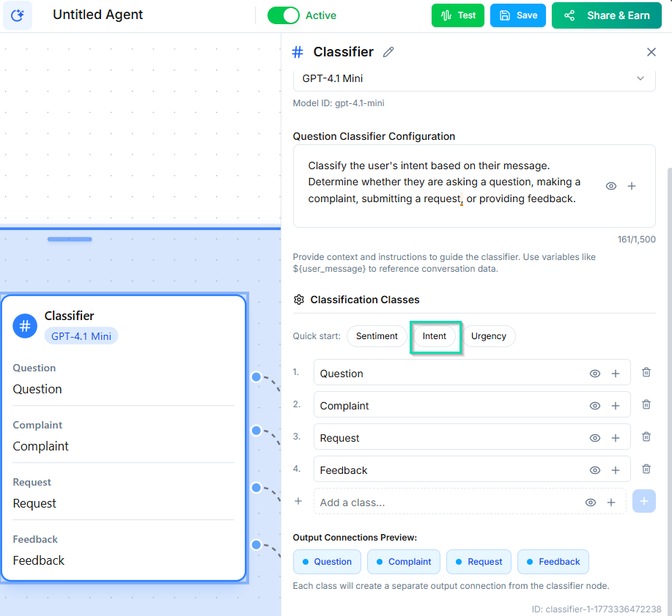672x616 pixels.
Task: Open Share & Earn
Action: click(606, 15)
